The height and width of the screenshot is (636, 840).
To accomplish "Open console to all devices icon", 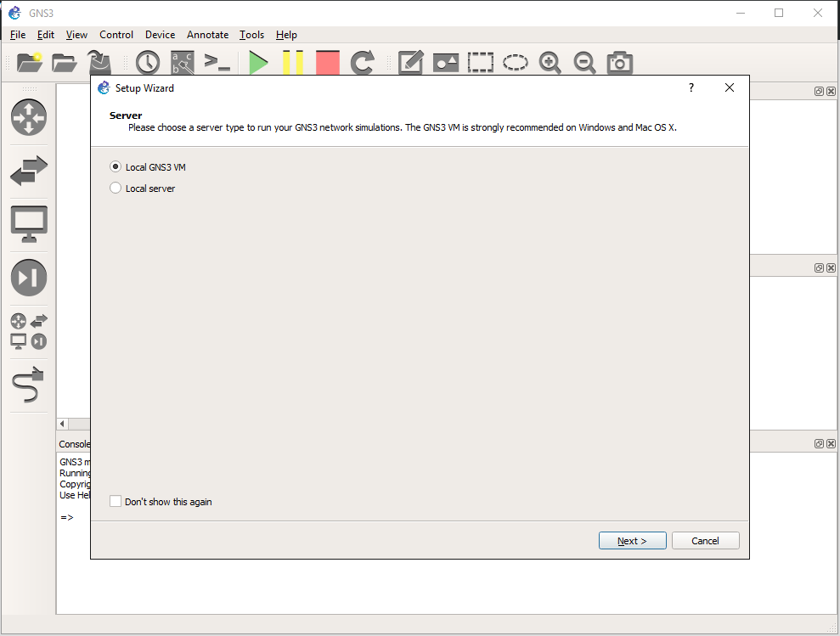I will coord(217,63).
